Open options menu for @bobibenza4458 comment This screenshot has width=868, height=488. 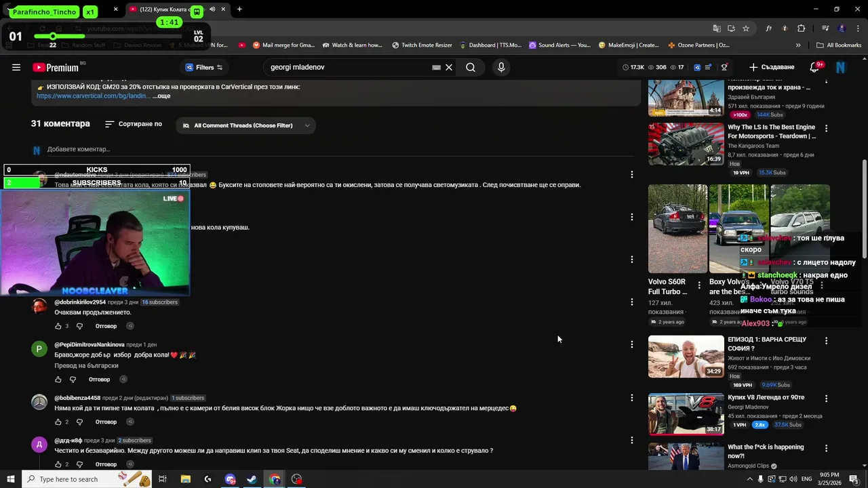[631, 398]
